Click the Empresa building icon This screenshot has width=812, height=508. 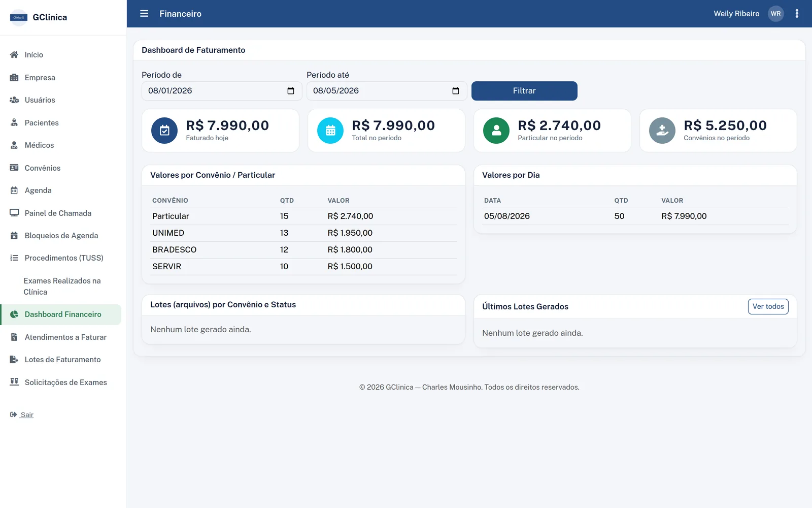pos(14,78)
